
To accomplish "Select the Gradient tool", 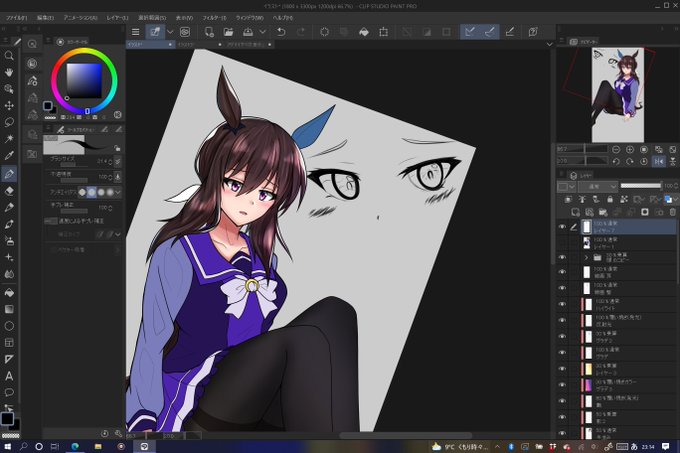I will pyautogui.click(x=9, y=309).
